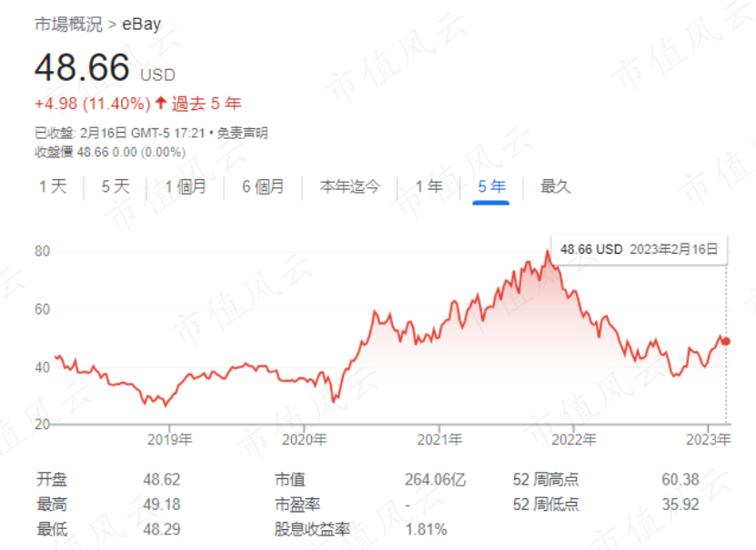This screenshot has width=756, height=550.
Task: Click the USD currency label
Action: pos(157,75)
